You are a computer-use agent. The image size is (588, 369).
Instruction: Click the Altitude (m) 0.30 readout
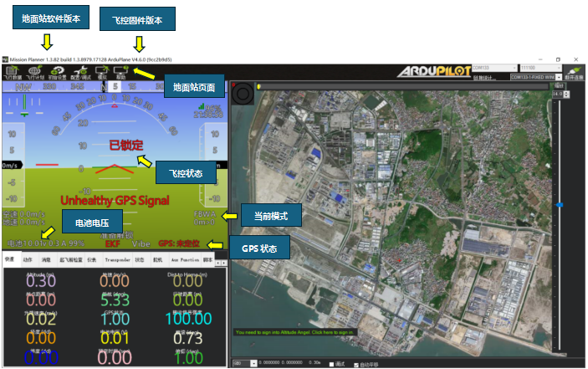click(x=41, y=281)
